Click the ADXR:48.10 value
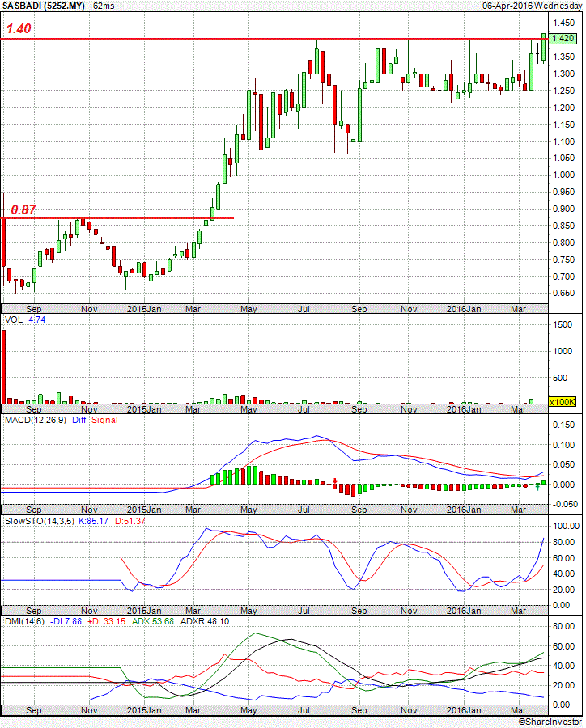The height and width of the screenshot is (728, 586). [205, 621]
